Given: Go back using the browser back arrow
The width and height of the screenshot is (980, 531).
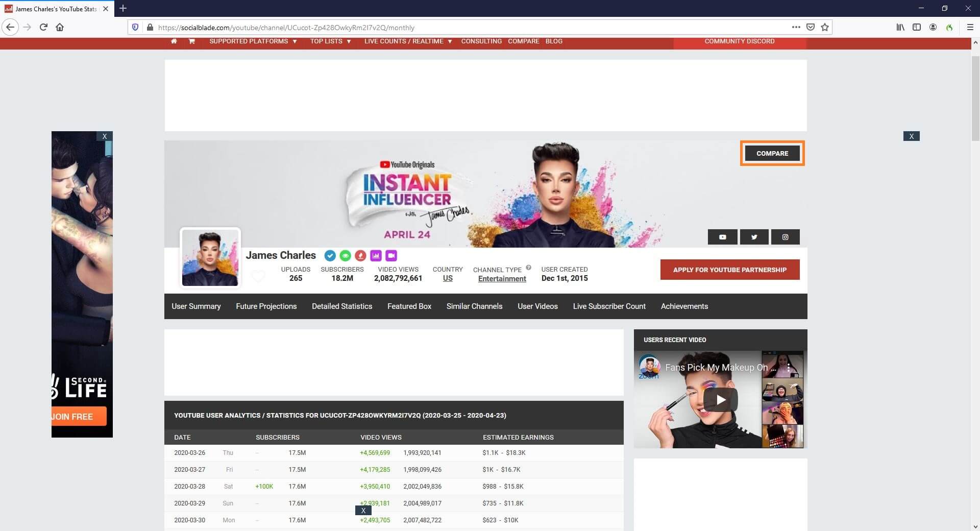Looking at the screenshot, I should click(x=10, y=27).
